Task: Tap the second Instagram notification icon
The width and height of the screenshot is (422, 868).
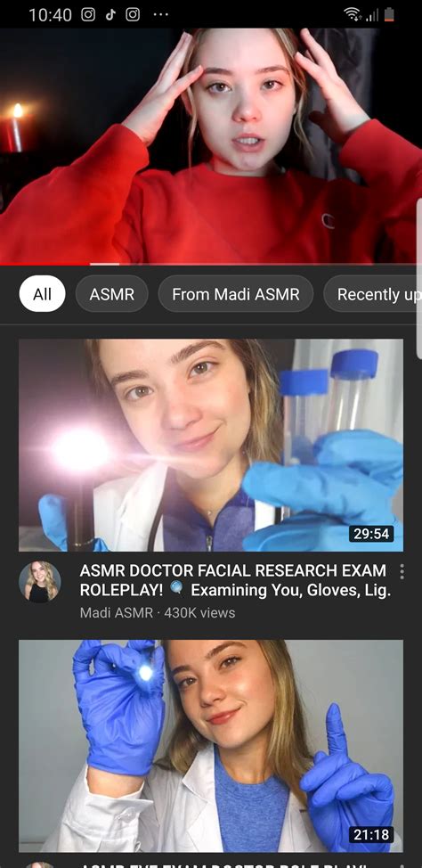Action: click(x=133, y=14)
